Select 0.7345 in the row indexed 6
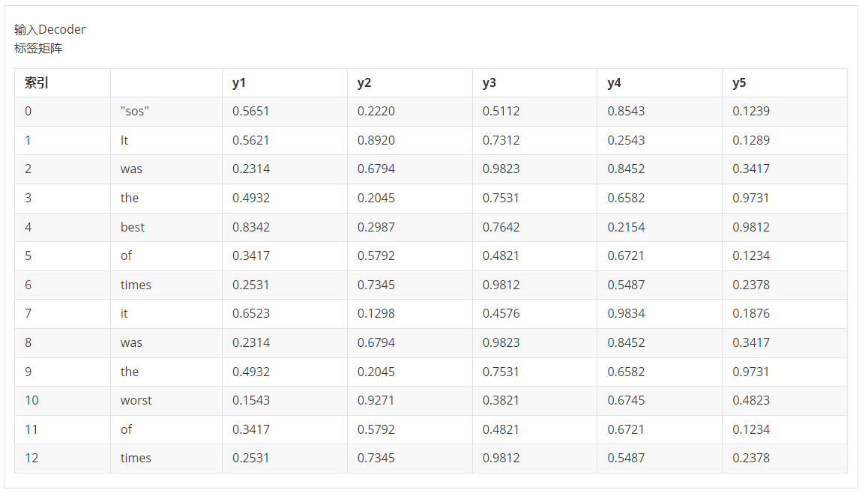The height and width of the screenshot is (496, 868). [376, 285]
